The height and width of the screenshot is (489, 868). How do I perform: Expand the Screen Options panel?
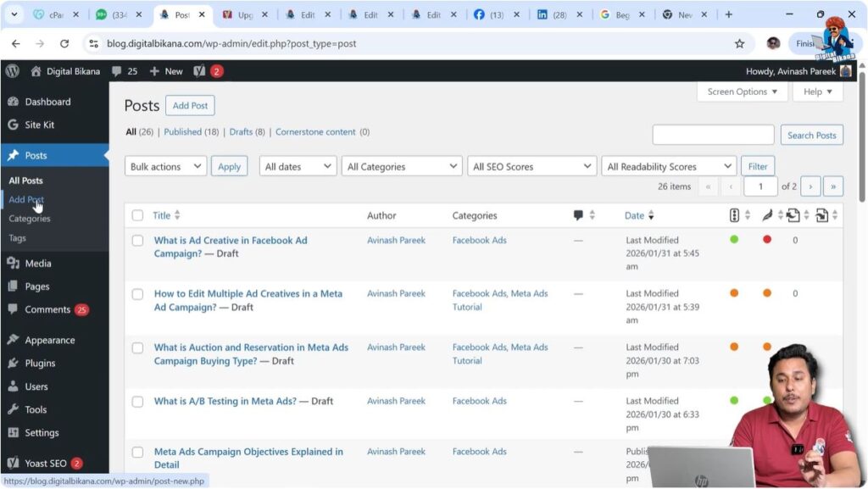click(741, 92)
